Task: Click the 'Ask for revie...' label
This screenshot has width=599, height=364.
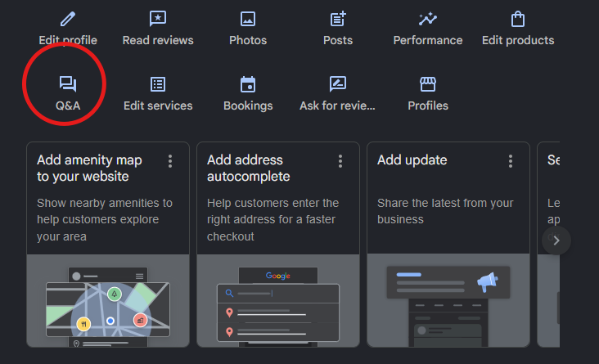Action: tap(337, 106)
